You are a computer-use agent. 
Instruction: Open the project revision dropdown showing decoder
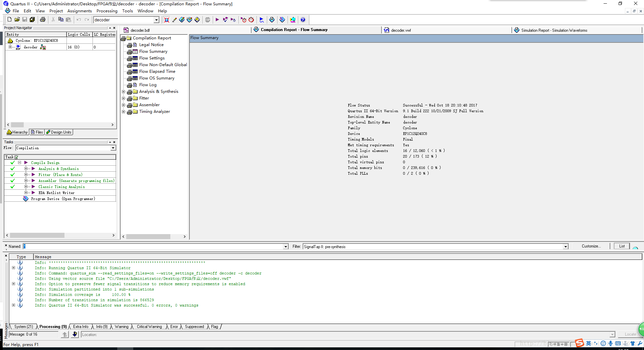point(156,20)
